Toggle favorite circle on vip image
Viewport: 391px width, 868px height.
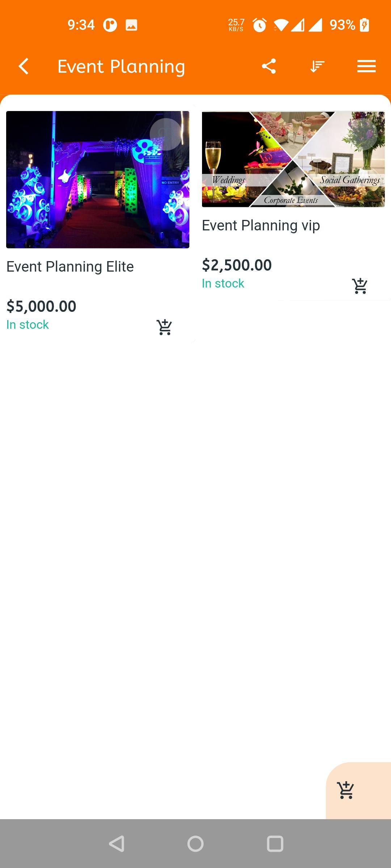point(361,134)
